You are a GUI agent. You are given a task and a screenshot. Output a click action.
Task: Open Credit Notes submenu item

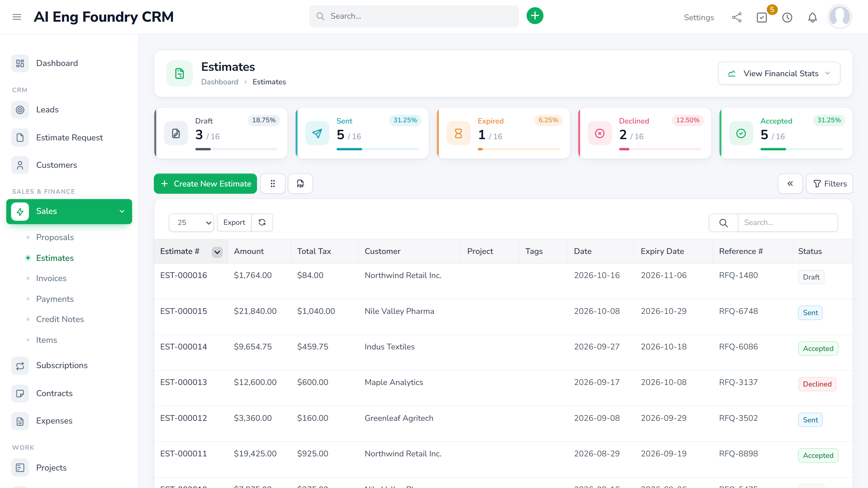point(60,319)
